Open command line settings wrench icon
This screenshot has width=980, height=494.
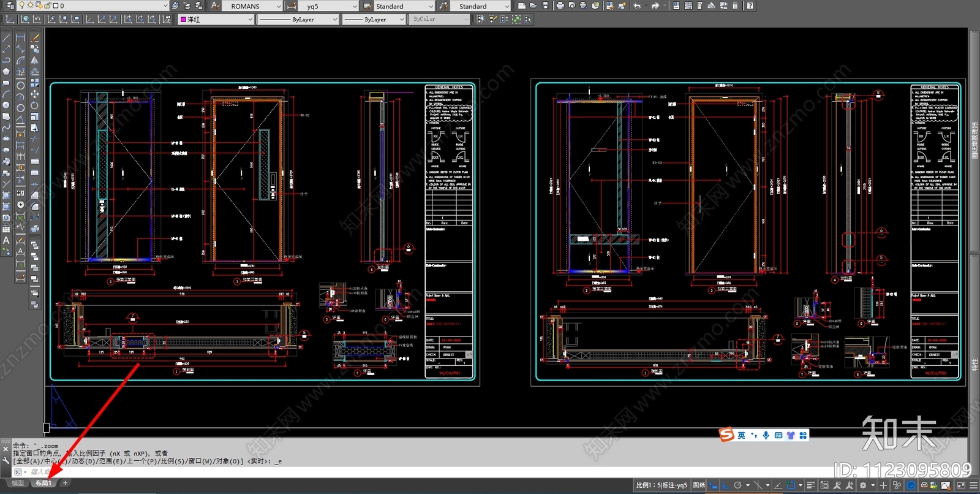6,460
